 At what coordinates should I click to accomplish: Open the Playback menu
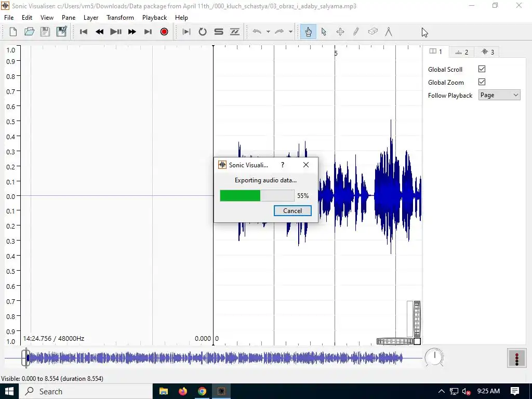tap(154, 18)
